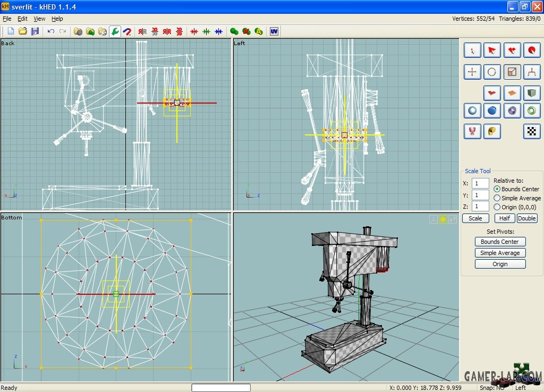Select Simple Average radio option
544x392 pixels.
(517, 198)
